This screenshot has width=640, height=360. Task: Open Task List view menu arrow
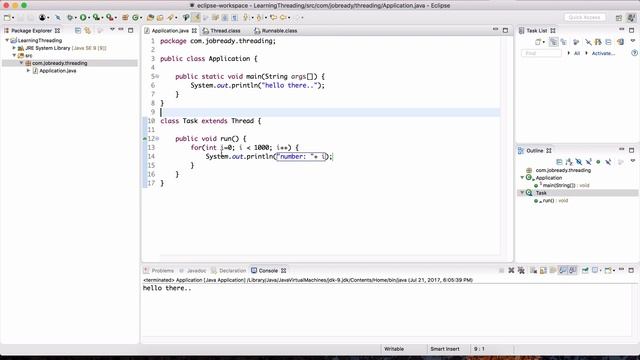[x=633, y=41]
